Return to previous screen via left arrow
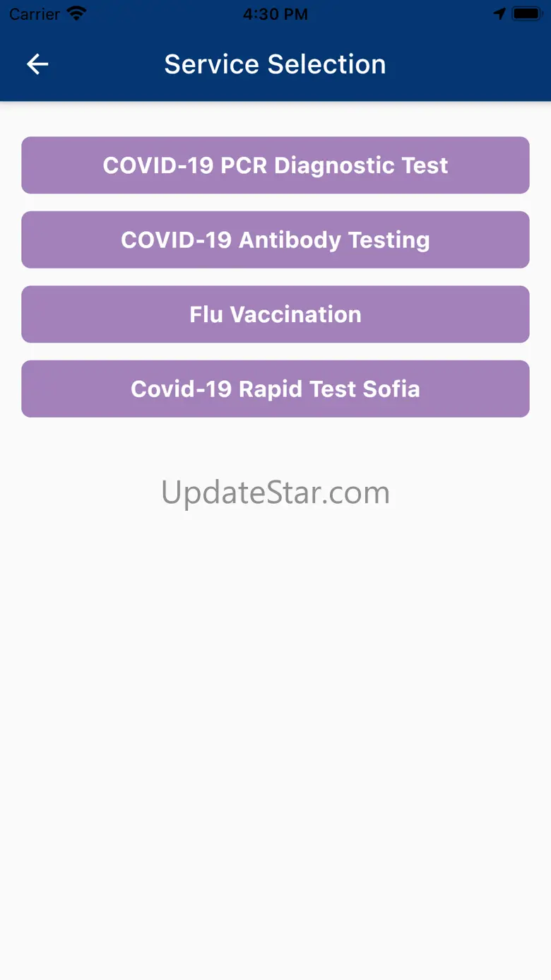 pyautogui.click(x=37, y=64)
